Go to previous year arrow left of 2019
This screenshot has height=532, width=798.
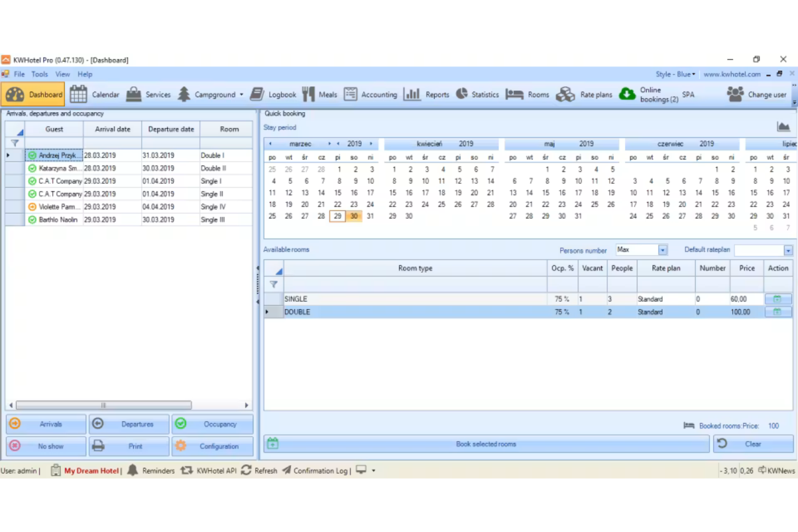tap(338, 144)
